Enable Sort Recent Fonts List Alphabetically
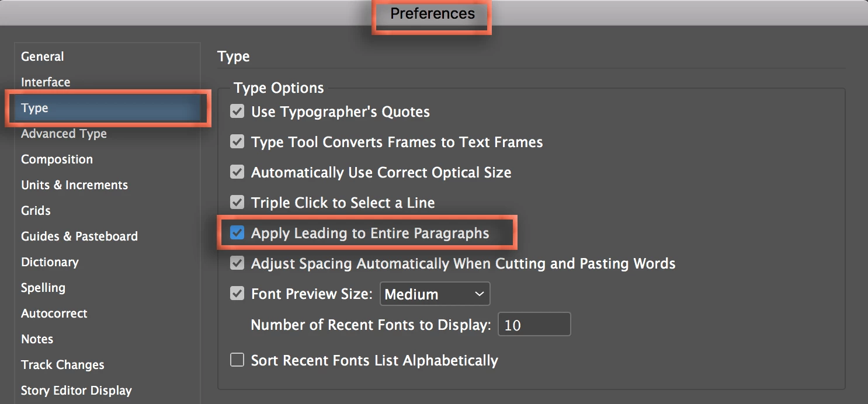This screenshot has width=868, height=404. click(237, 360)
